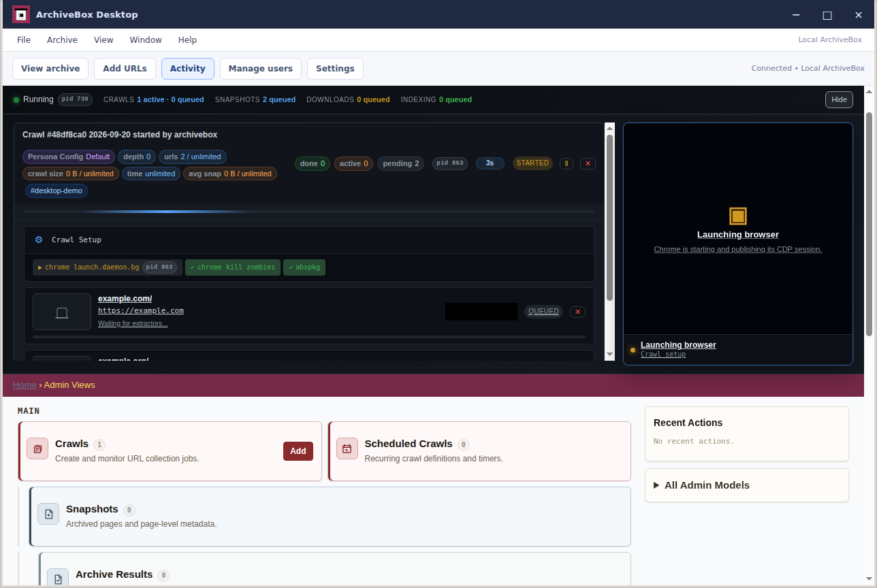Screen dimensions: 877x588
Task: Open the Settings tab
Action: (x=335, y=69)
